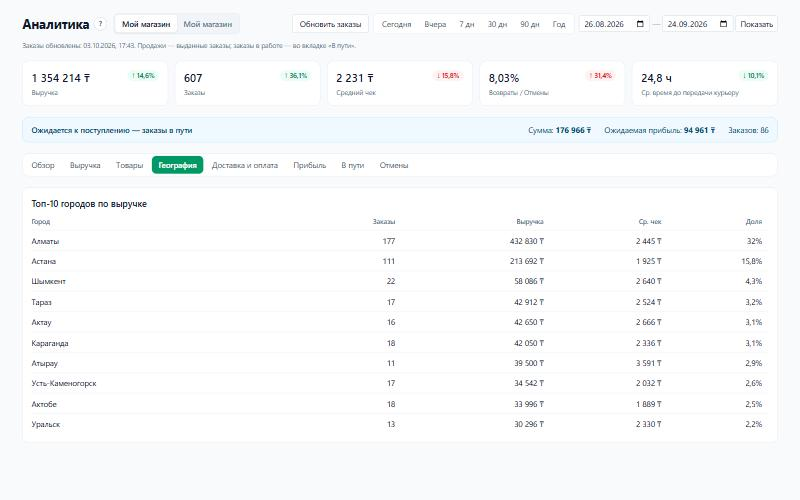This screenshot has height=500, width=800.
Task: Click the Заказы column header in cities table
Action: (384, 221)
